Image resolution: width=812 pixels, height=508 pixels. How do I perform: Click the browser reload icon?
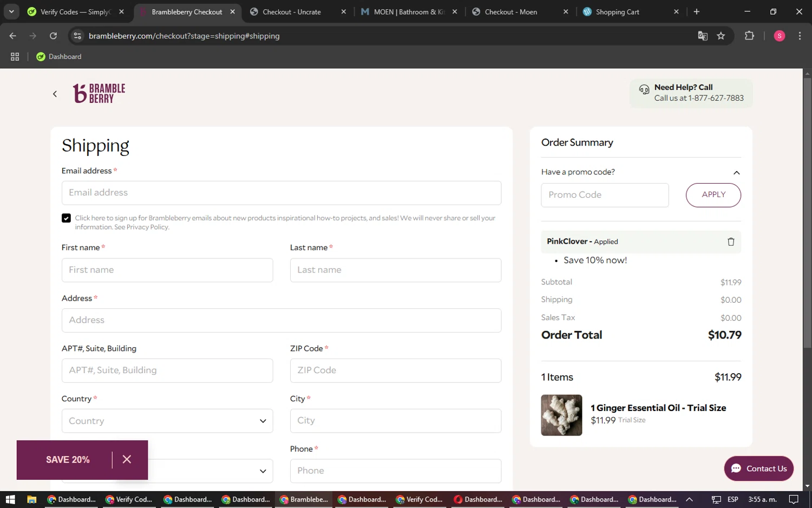[53, 36]
